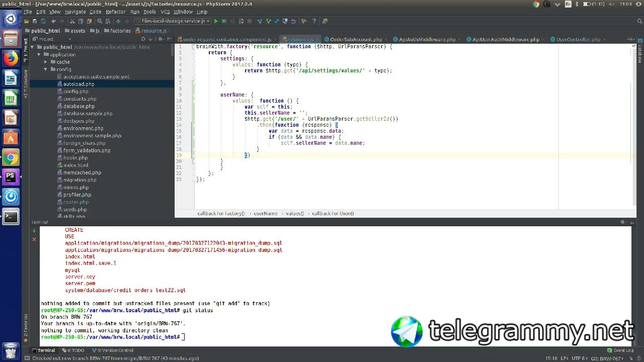Screen dimensions: 644x362
Task: Click the Open folder toolbar icon
Action: click(26, 21)
